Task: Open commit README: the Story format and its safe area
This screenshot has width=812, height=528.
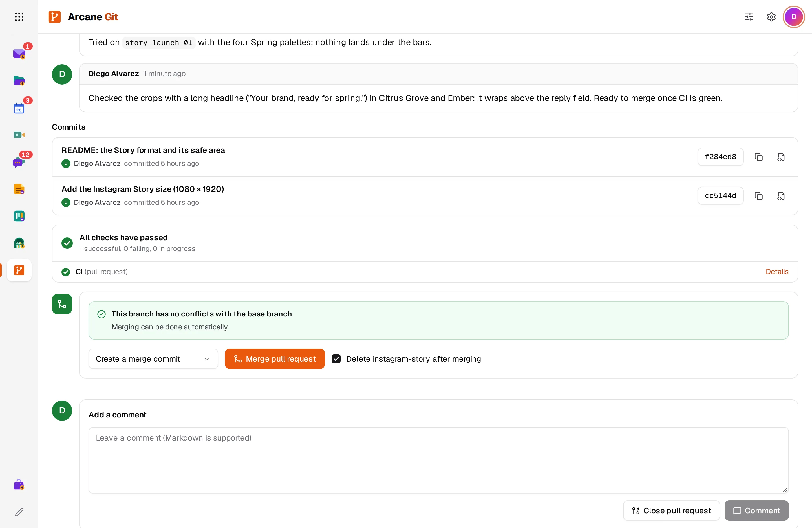Action: [143, 150]
